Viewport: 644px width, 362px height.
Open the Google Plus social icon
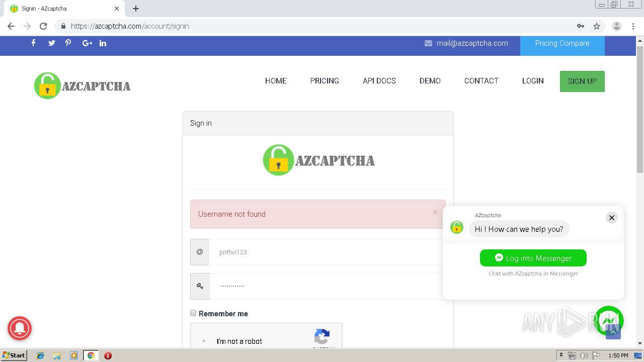(x=87, y=43)
